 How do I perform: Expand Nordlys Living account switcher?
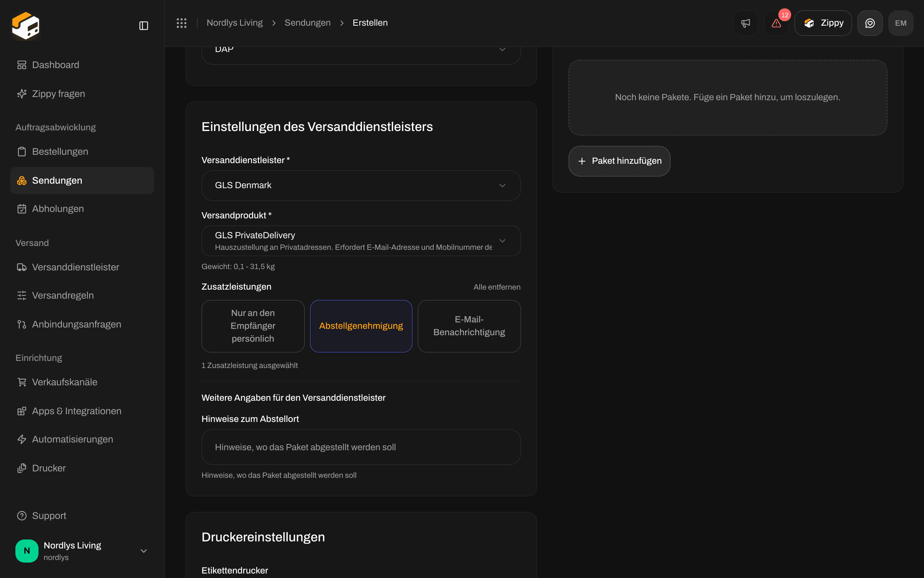pos(82,551)
